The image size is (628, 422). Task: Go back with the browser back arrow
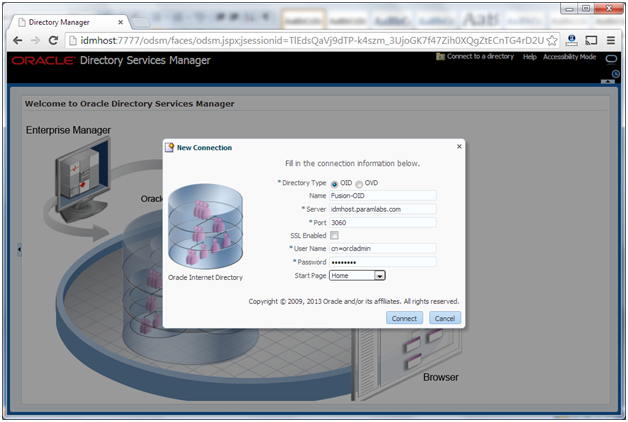point(17,40)
